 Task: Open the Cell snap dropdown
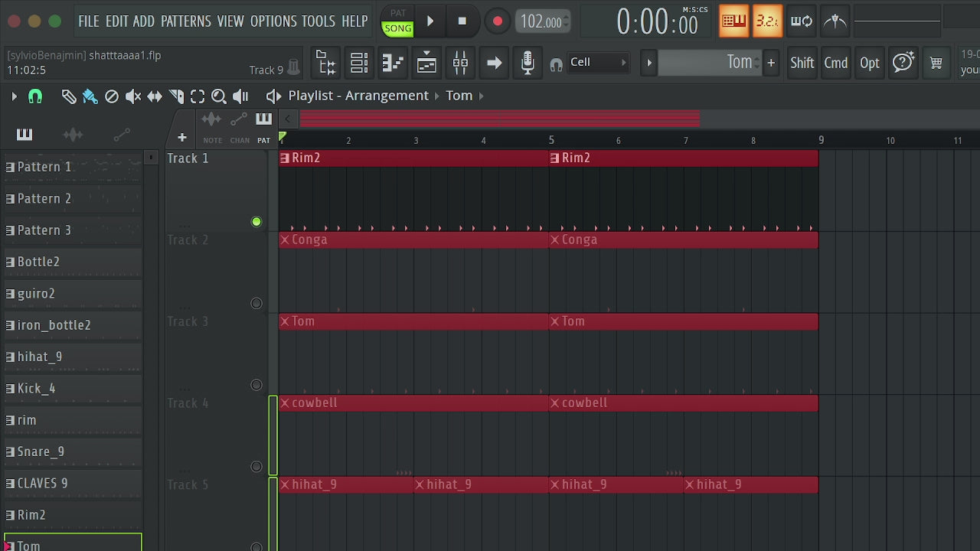598,63
